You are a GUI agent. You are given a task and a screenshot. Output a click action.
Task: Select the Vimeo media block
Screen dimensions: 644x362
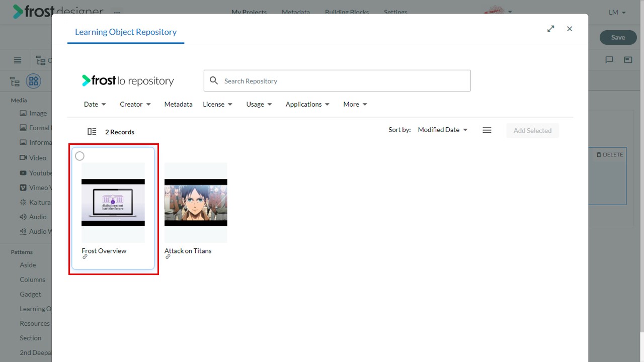click(35, 187)
